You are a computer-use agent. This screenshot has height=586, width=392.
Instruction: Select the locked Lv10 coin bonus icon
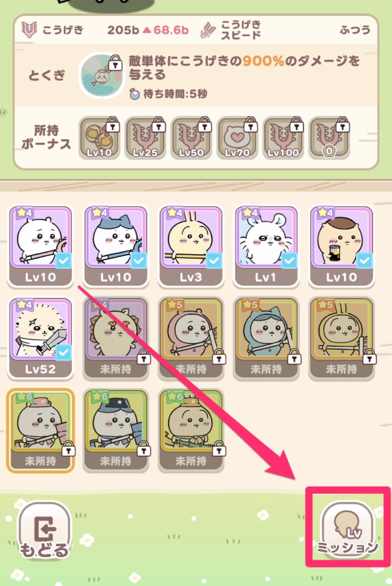pos(99,138)
